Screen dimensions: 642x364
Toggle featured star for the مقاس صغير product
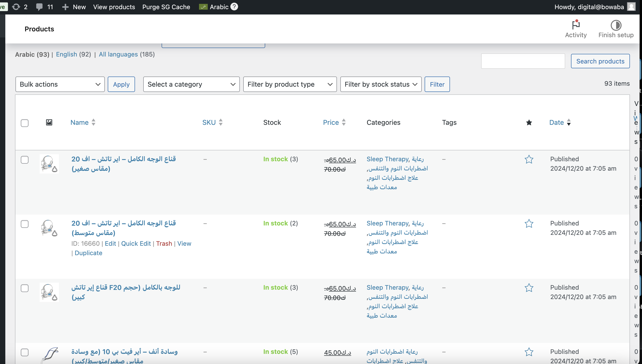click(529, 159)
